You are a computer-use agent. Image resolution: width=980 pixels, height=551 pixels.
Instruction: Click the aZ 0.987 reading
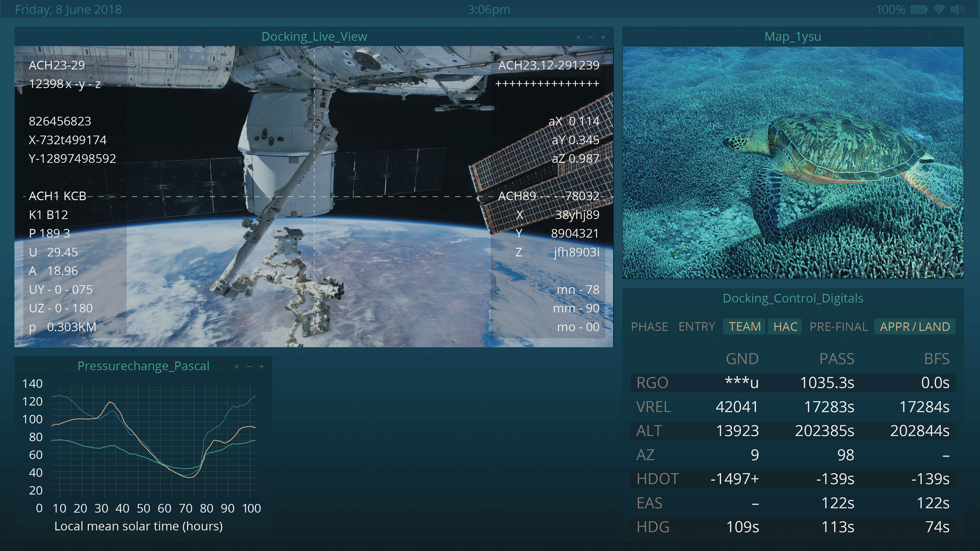click(575, 159)
